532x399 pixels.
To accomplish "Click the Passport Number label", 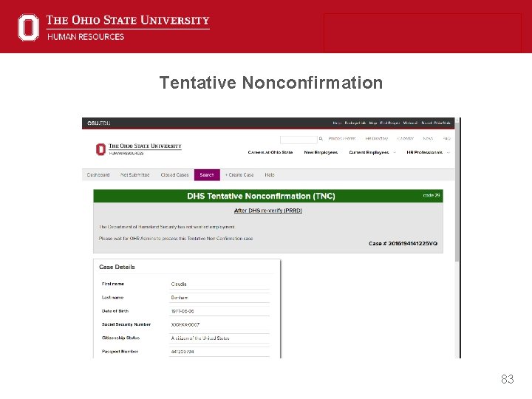I will point(120,352).
